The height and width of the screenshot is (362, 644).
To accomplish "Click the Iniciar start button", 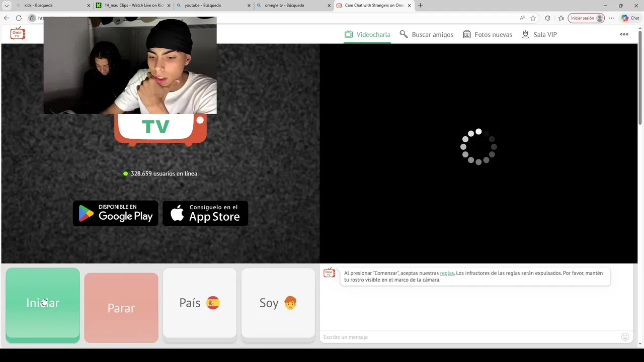I will click(x=43, y=305).
